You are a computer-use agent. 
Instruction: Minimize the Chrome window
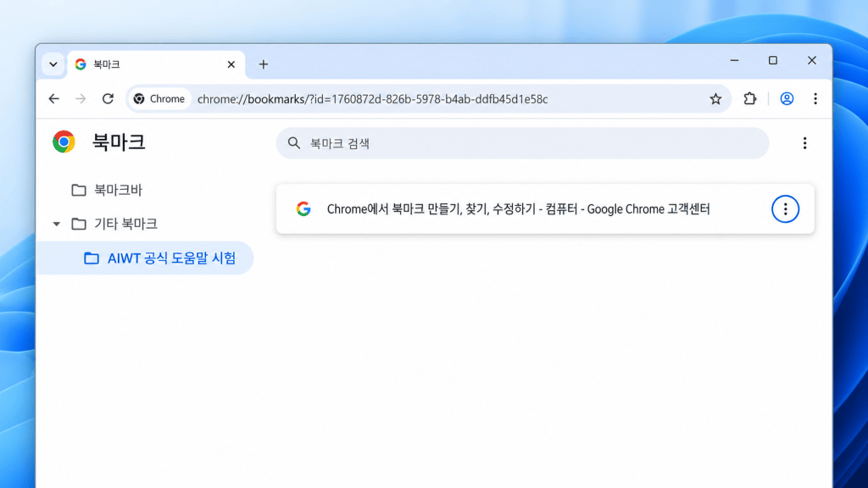click(734, 60)
